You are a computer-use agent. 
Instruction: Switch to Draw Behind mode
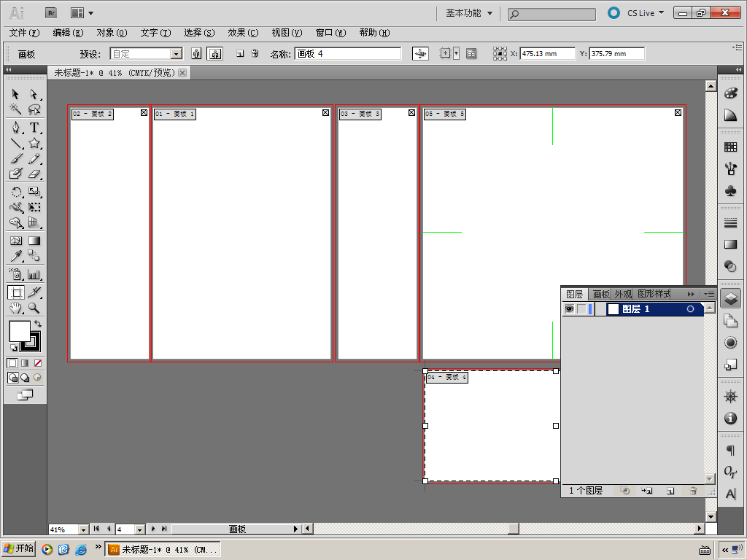[x=25, y=378]
